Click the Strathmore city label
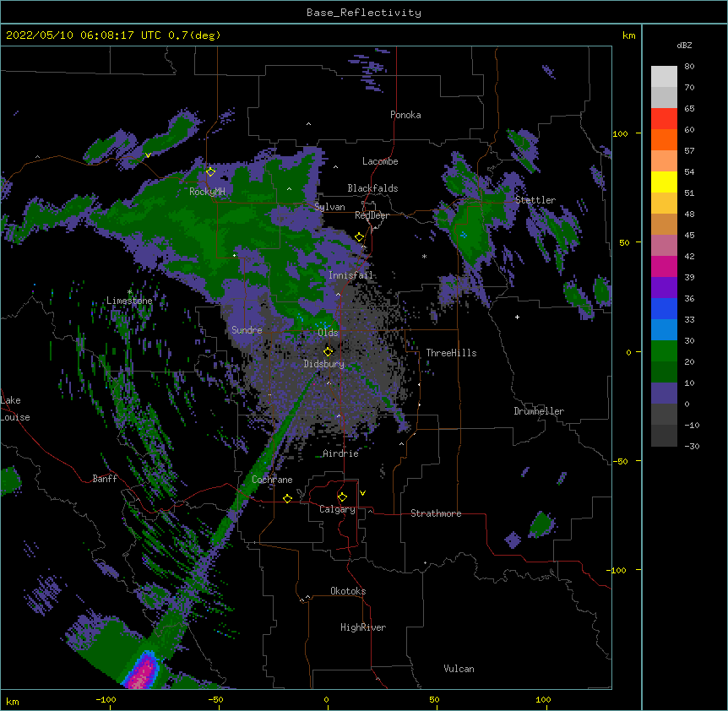 [436, 513]
